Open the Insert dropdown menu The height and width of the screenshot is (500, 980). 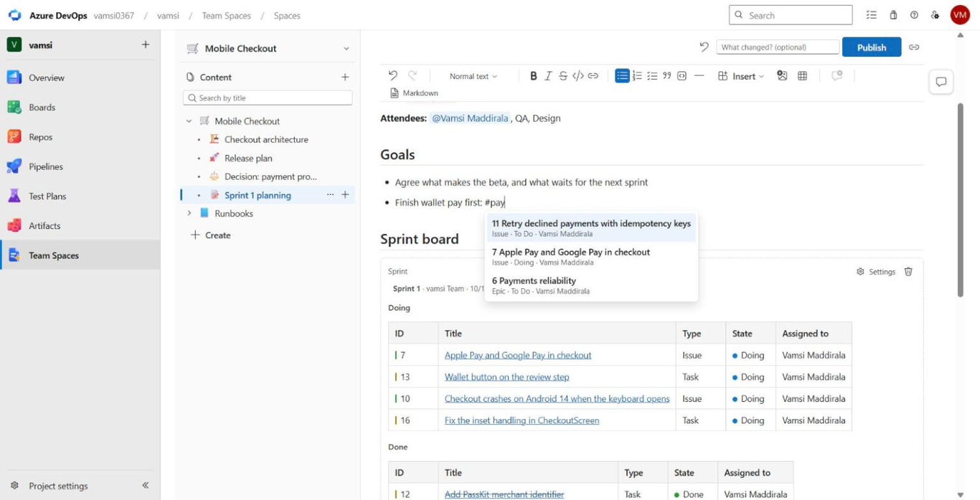[742, 76]
